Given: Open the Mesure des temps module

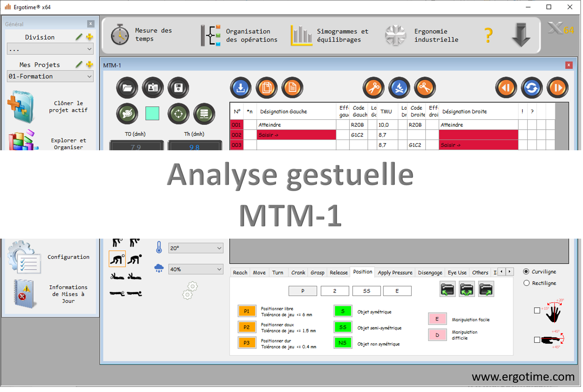Looking at the screenshot, I should point(142,35).
